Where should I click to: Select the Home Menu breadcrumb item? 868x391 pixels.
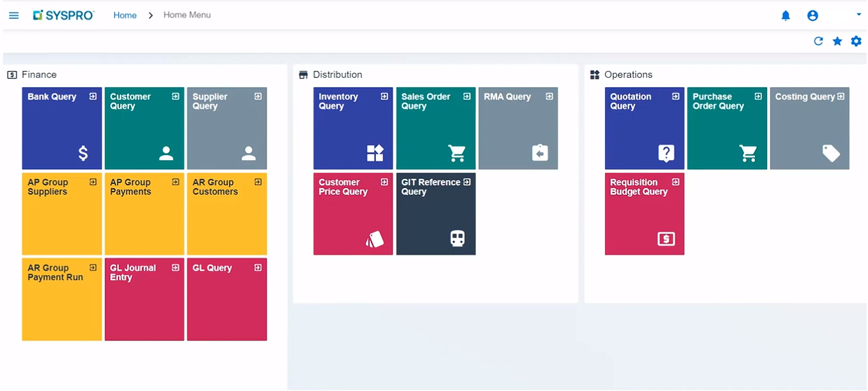coord(187,15)
